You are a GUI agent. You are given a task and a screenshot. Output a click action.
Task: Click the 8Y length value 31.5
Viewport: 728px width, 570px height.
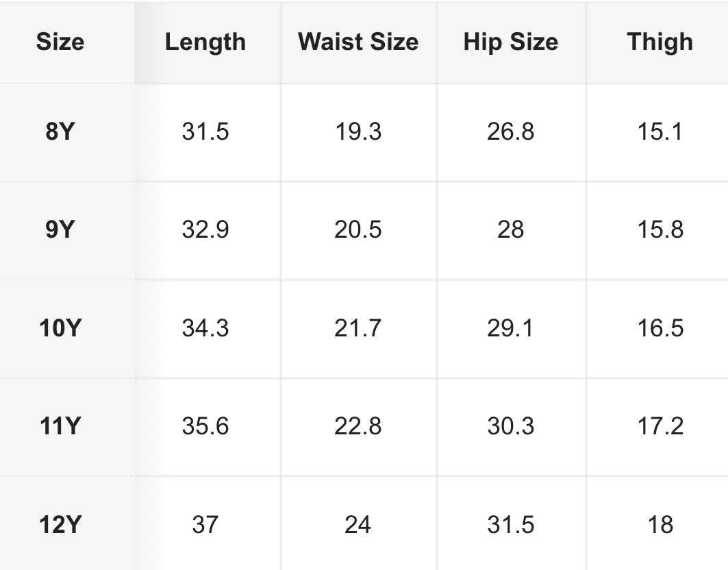click(205, 131)
